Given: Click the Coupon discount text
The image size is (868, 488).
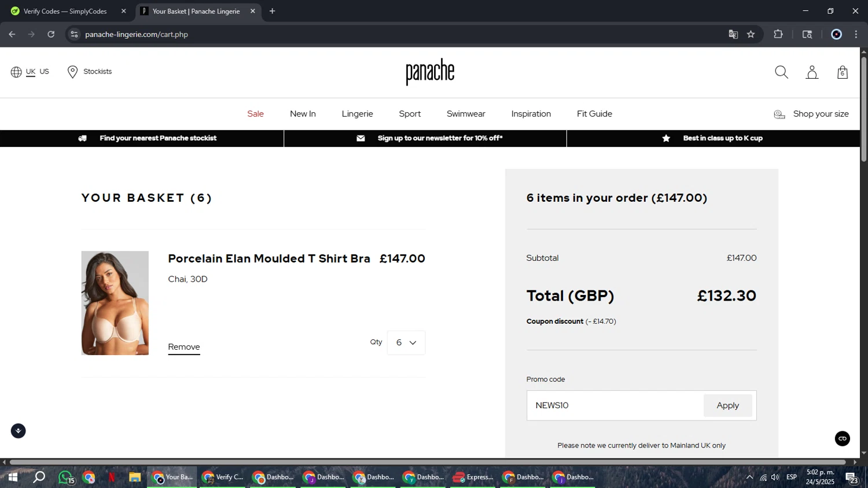Looking at the screenshot, I should (x=571, y=321).
